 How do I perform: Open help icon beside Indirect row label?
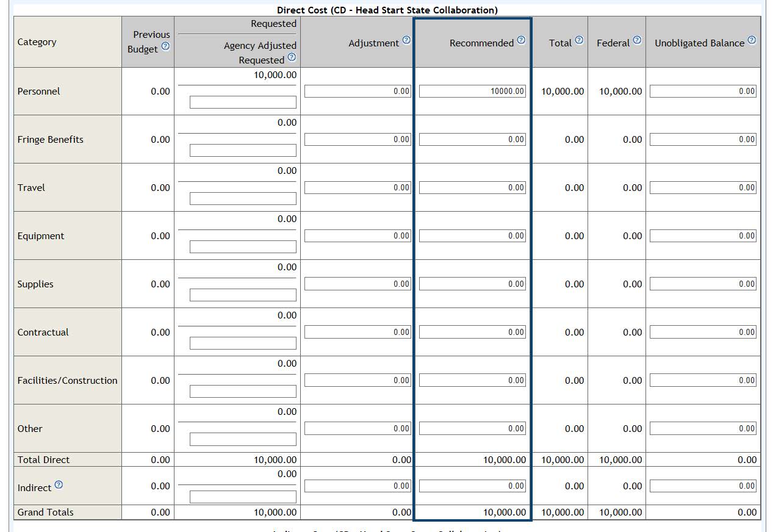coord(59,485)
